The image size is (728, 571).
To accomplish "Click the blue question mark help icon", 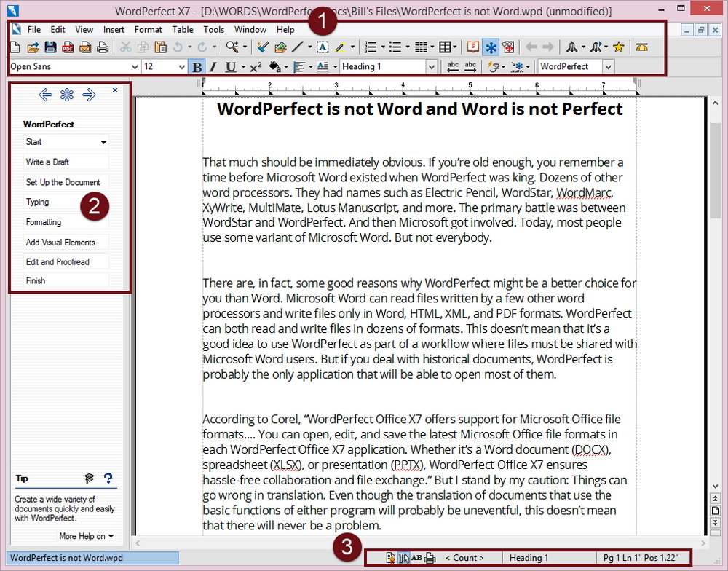I will pyautogui.click(x=108, y=478).
